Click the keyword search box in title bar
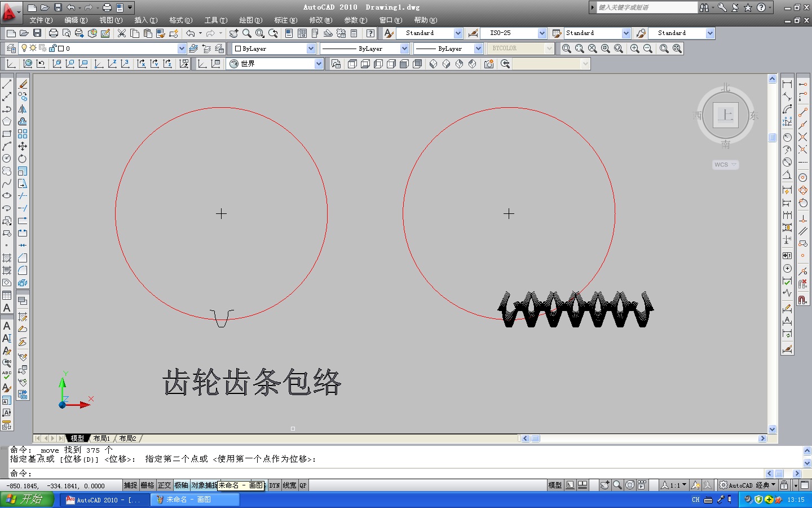This screenshot has width=812, height=508. [647, 7]
